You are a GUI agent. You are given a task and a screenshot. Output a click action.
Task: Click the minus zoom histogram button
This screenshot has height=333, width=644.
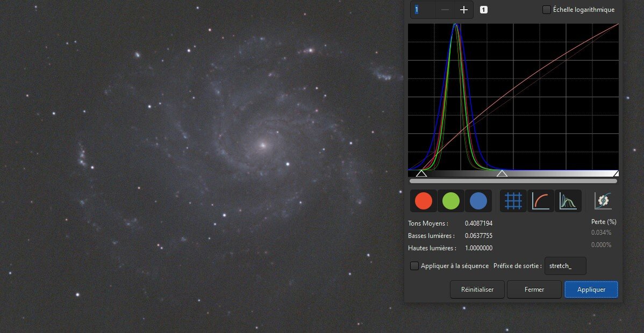tap(445, 10)
